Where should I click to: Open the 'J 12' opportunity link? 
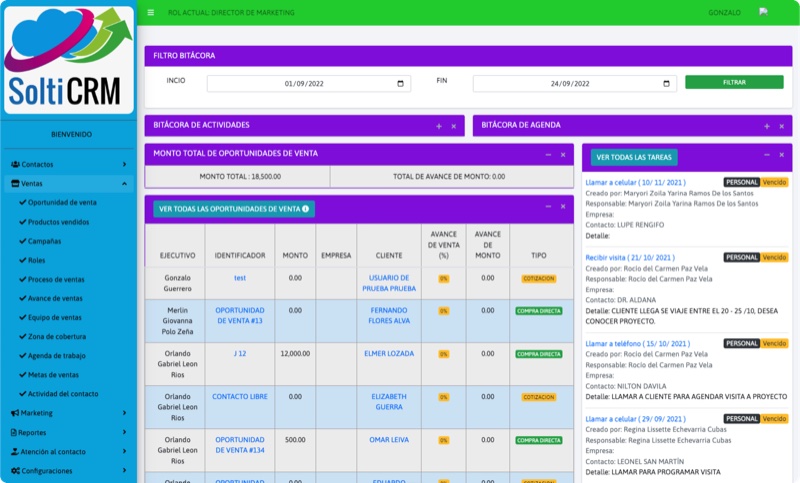(x=240, y=353)
